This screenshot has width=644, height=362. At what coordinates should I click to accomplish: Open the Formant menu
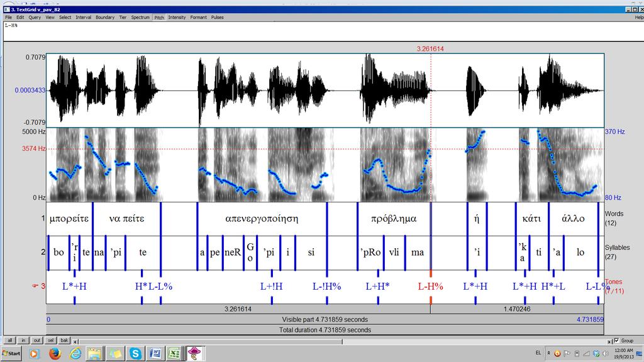point(198,17)
